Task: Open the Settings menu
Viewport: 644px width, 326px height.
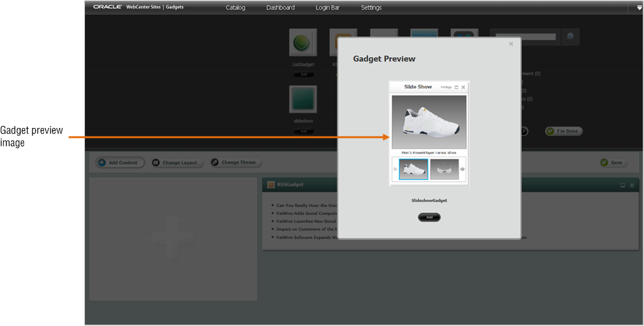Action: (371, 7)
